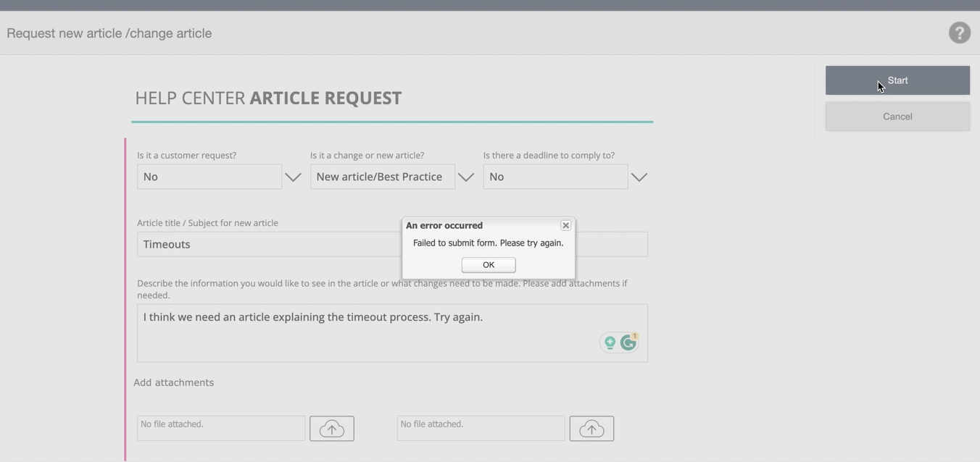Image resolution: width=980 pixels, height=462 pixels.
Task: Open help using the question mark icon
Action: tap(959, 33)
